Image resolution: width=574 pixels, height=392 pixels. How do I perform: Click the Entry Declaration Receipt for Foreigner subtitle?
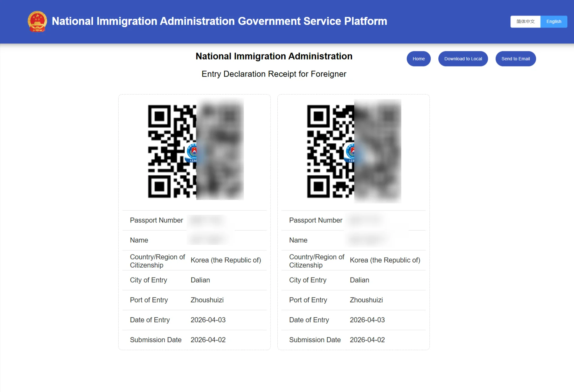pos(274,74)
